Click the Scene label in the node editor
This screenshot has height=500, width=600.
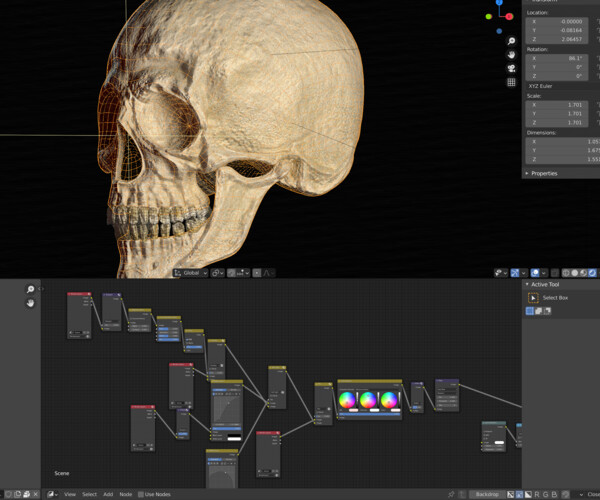pos(62,473)
